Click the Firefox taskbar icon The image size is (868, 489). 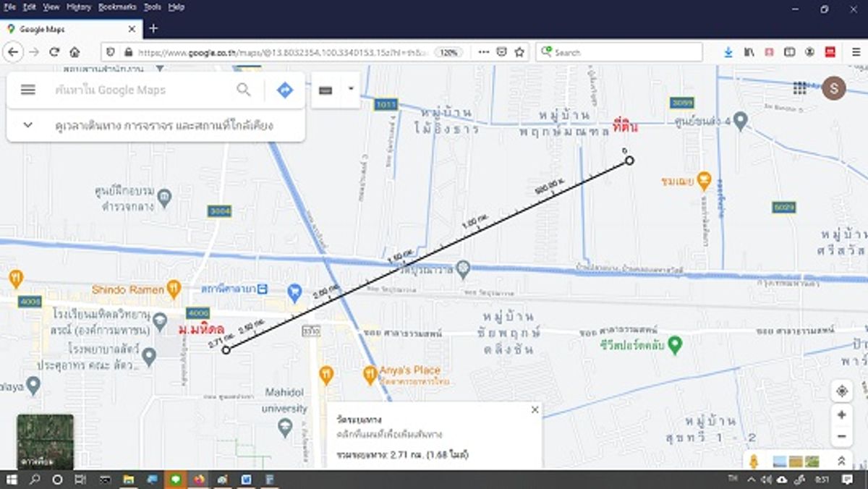coord(198,479)
